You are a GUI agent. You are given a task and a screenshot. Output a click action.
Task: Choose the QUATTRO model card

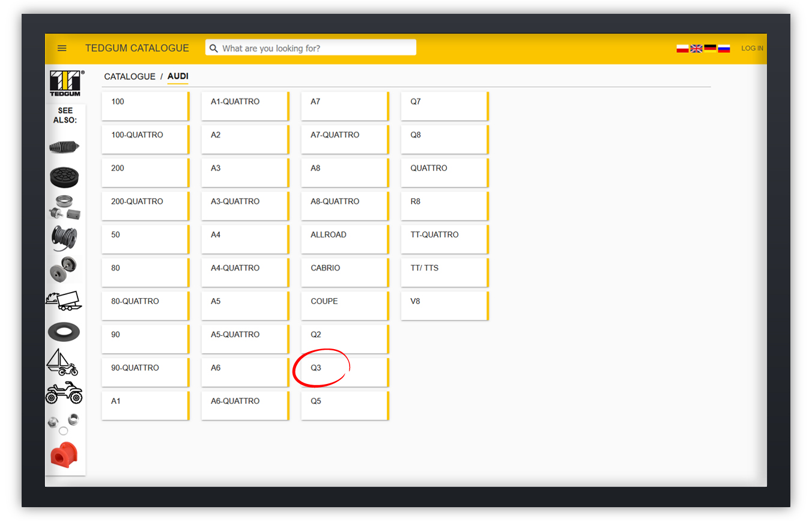click(444, 173)
